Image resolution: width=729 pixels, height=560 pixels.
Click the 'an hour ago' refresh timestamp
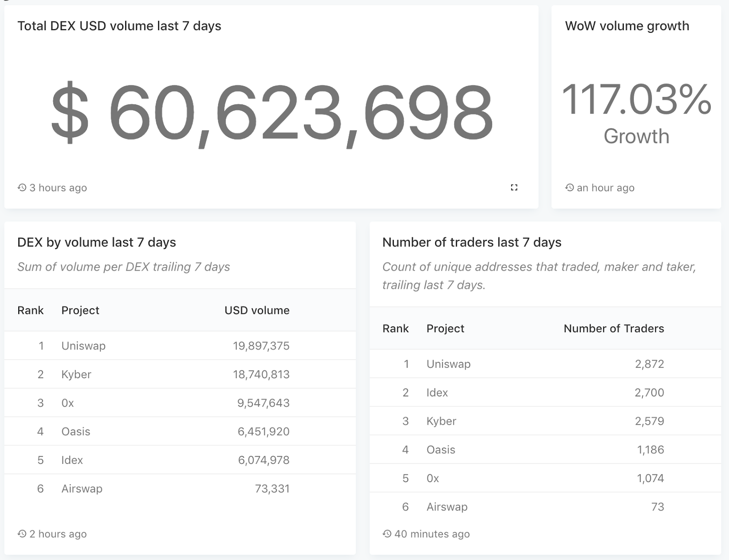(606, 188)
